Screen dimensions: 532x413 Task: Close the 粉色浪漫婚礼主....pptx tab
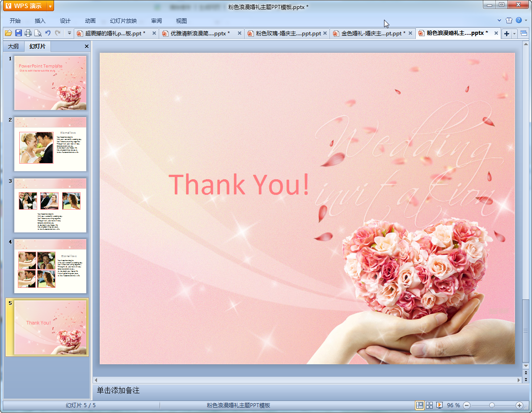coord(496,33)
